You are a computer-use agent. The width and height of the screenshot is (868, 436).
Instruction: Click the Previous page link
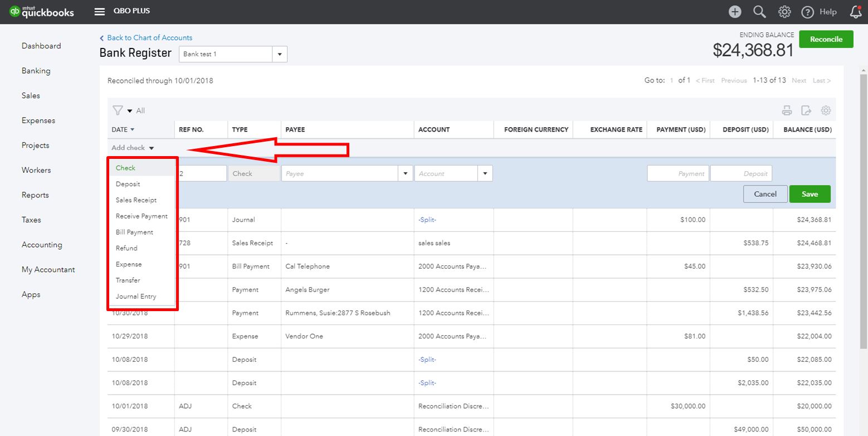(734, 80)
